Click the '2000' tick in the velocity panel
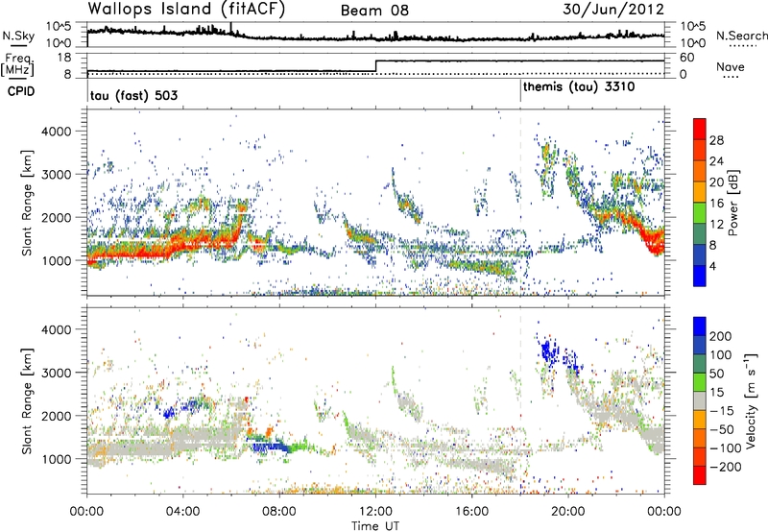This screenshot has height=532, width=768. point(56,416)
